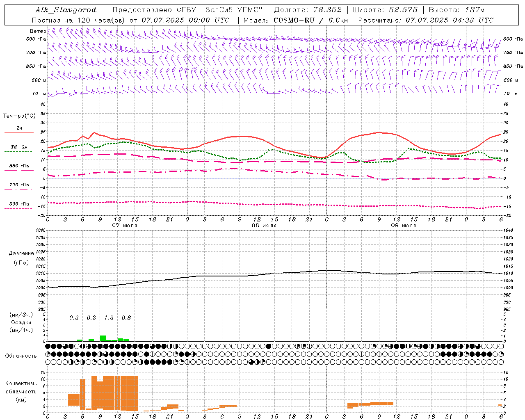Click the 0.2 precipitation total value

click(74, 318)
